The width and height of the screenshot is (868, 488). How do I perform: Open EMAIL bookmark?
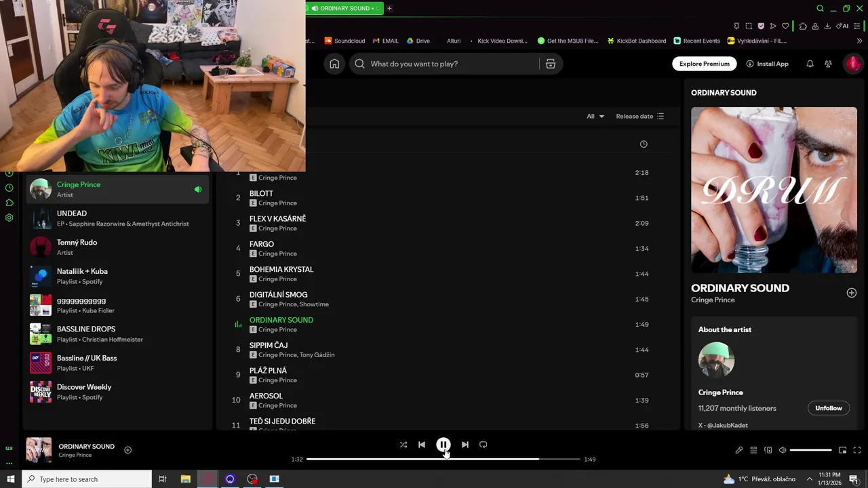coord(385,41)
